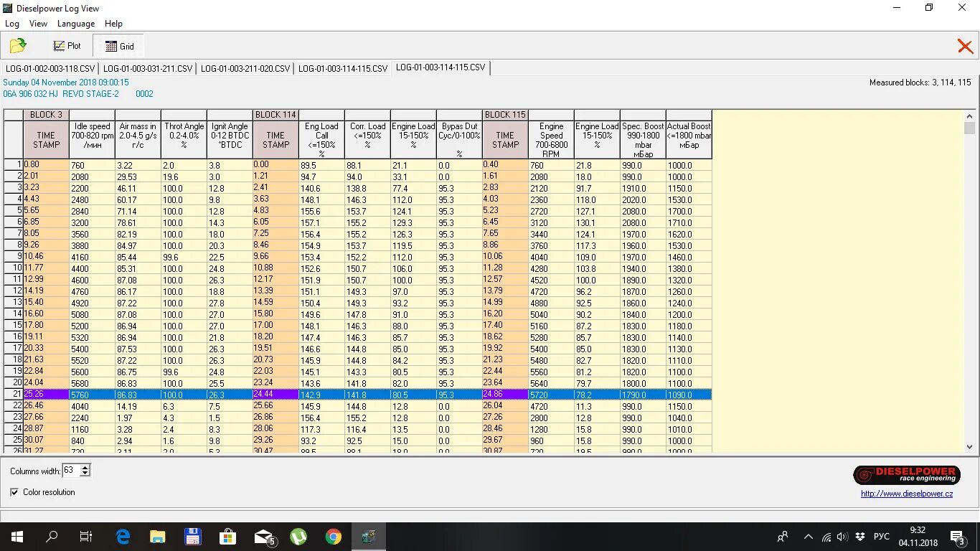
Task: Click the grid scrollbar down arrow
Action: pyautogui.click(x=970, y=446)
